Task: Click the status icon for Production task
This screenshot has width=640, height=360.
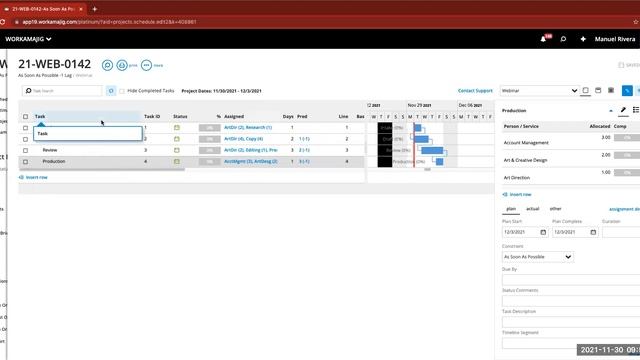Action: coord(177,162)
